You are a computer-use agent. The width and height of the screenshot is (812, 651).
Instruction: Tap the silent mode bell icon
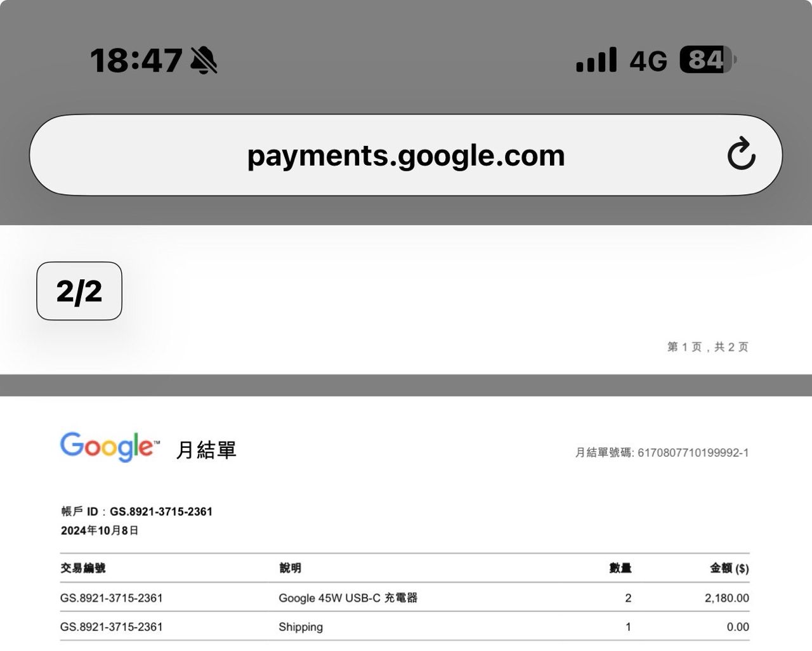click(x=204, y=60)
